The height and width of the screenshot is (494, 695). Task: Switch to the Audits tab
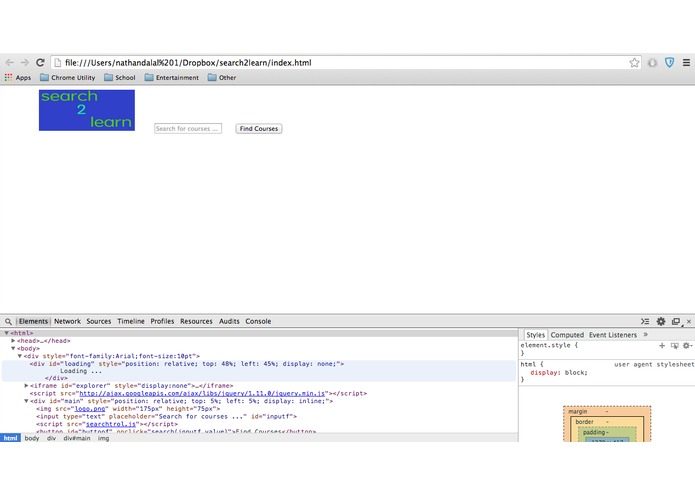[229, 321]
